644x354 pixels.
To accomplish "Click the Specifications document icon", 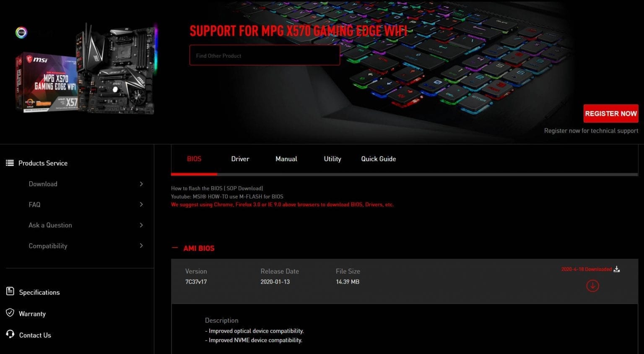I will click(10, 291).
